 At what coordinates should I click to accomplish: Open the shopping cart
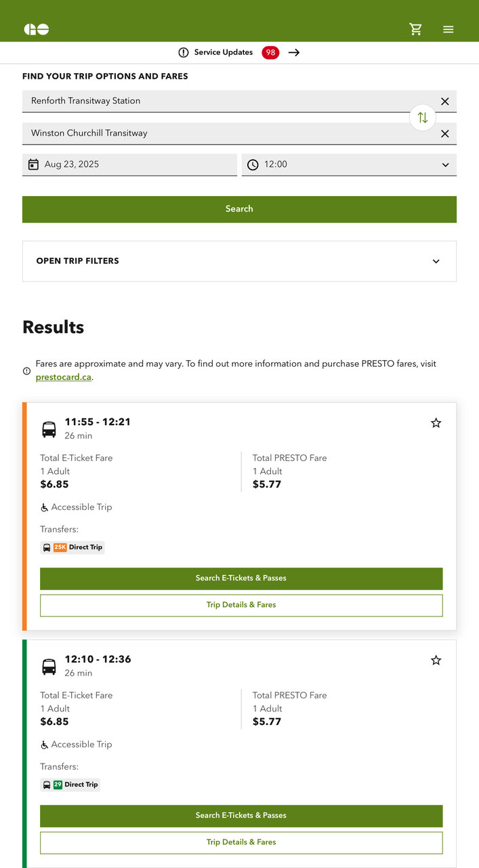(415, 29)
